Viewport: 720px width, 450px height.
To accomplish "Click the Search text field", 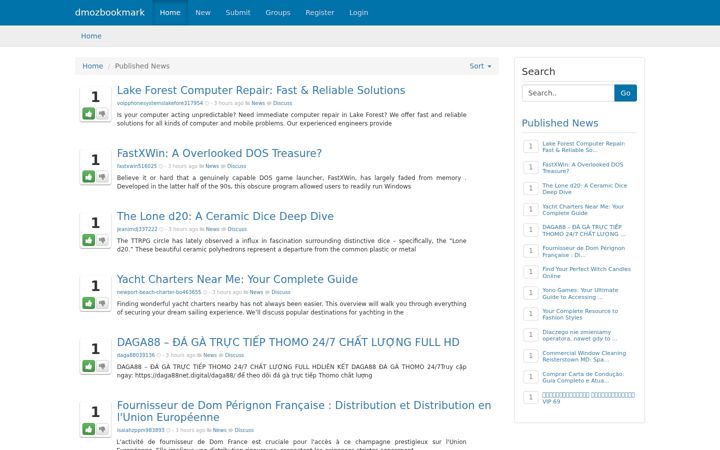I will [568, 93].
